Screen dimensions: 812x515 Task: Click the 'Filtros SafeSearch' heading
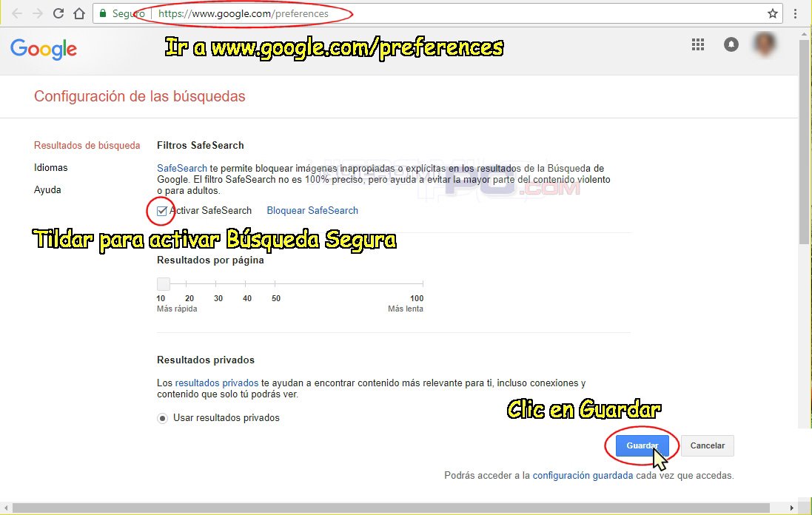(x=201, y=146)
